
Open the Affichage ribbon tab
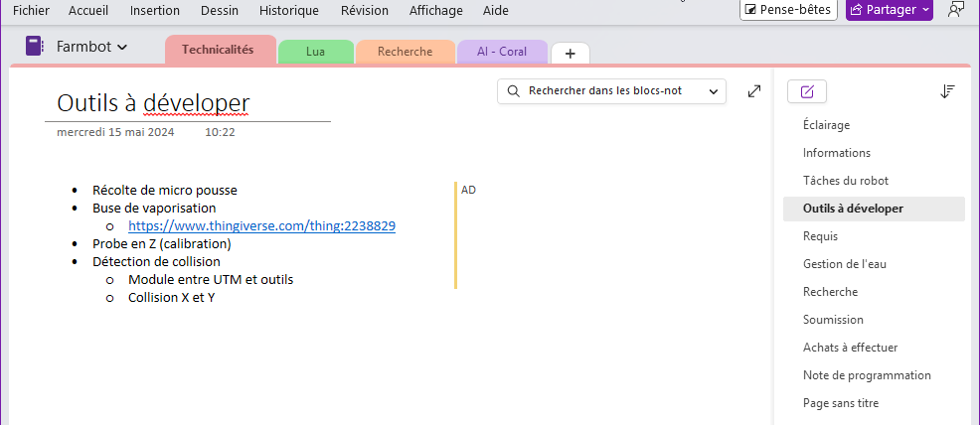tap(435, 11)
